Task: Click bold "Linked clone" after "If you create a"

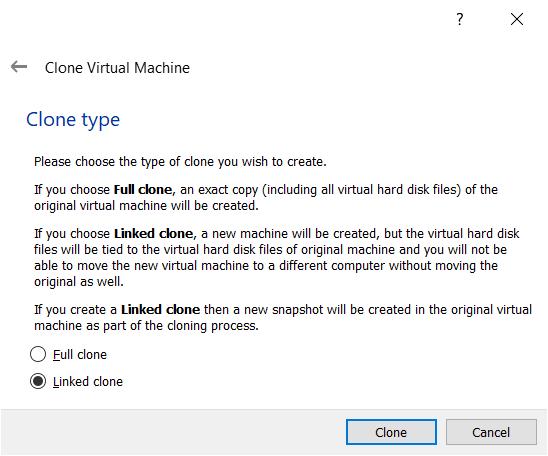Action: [160, 310]
